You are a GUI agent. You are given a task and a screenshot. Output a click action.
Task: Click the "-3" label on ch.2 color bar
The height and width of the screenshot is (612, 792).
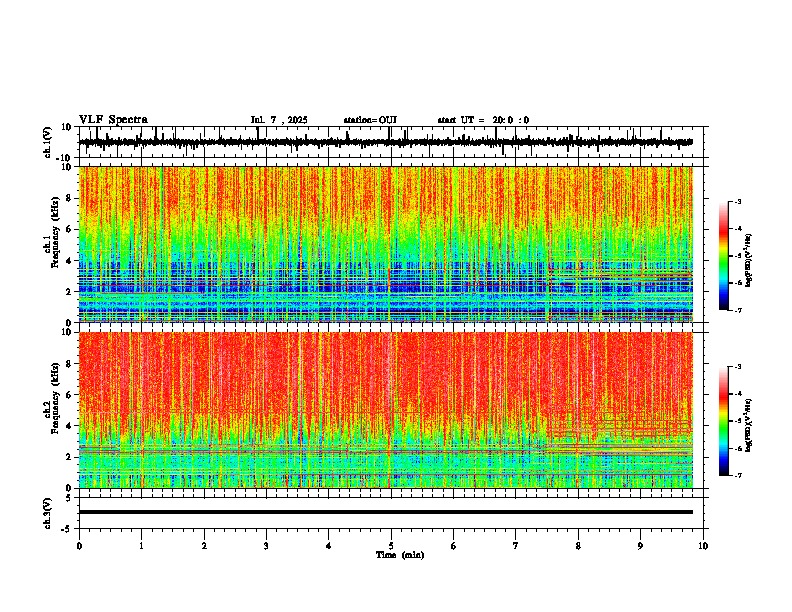(738, 367)
